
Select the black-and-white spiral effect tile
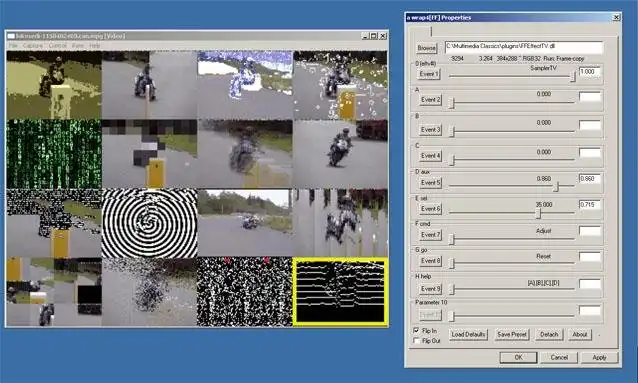point(149,223)
